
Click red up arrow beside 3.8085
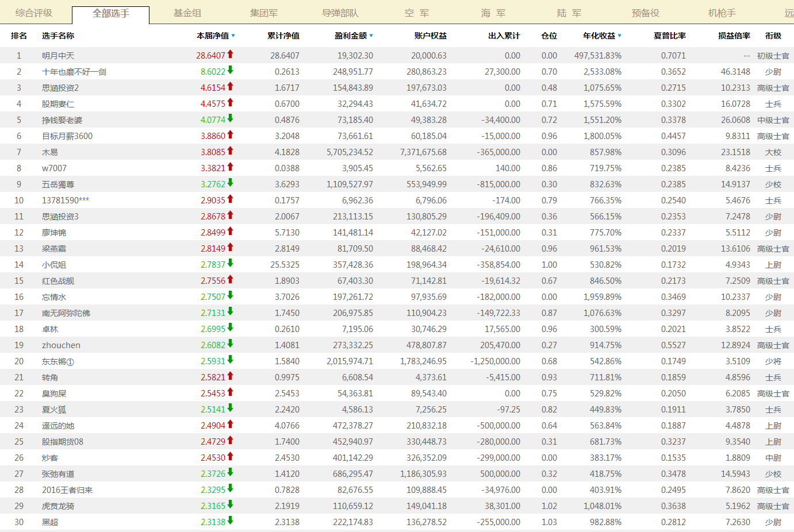point(231,151)
